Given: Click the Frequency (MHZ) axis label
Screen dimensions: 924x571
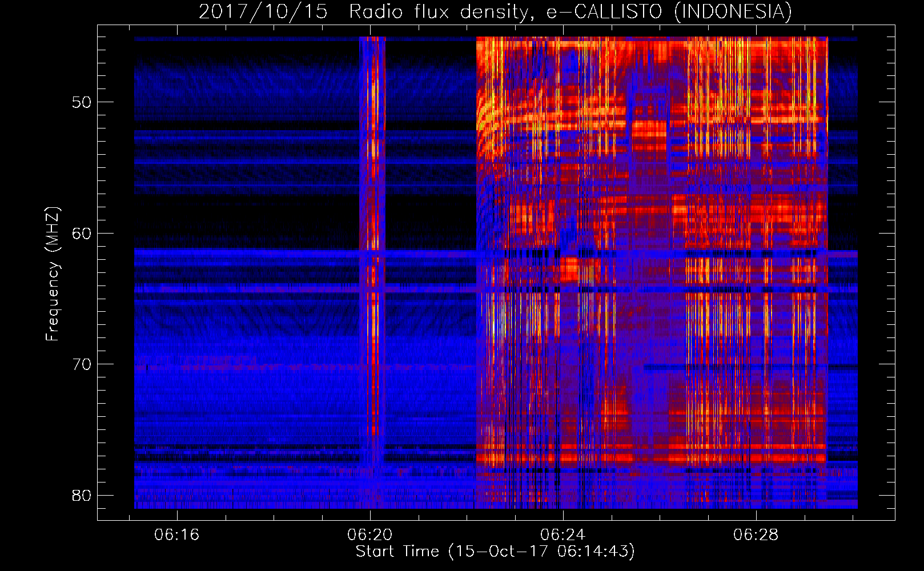Looking at the screenshot, I should (x=53, y=274).
